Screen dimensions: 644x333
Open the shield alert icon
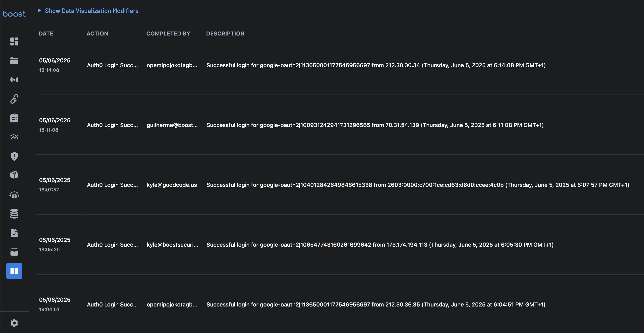click(x=14, y=156)
